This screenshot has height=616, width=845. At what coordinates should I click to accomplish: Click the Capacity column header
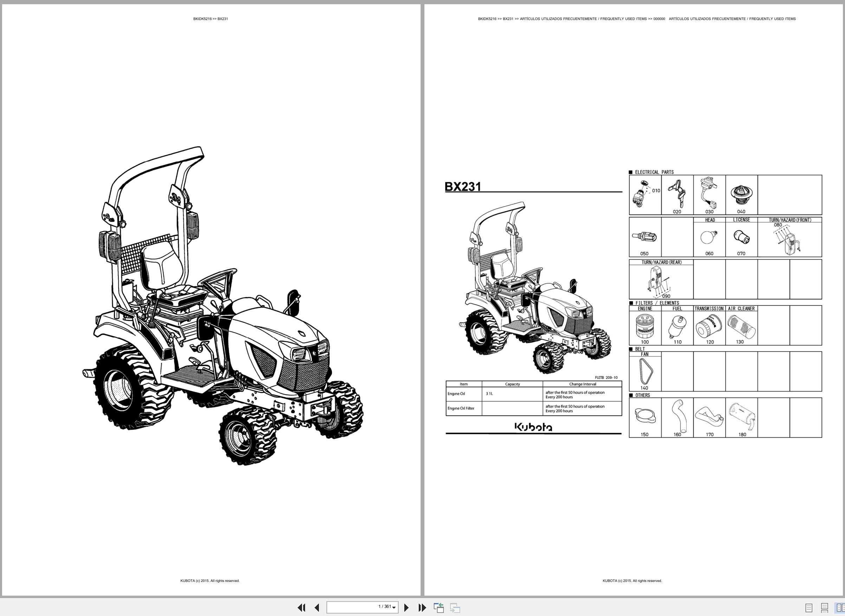pos(512,384)
